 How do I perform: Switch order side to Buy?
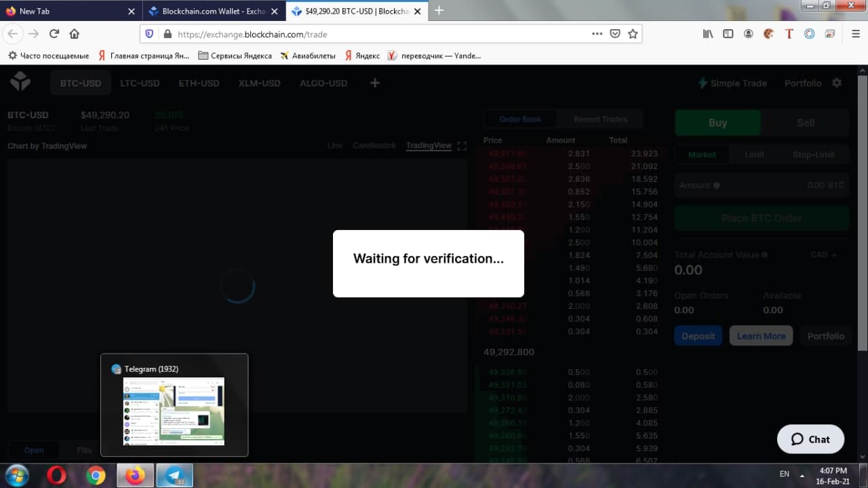717,123
